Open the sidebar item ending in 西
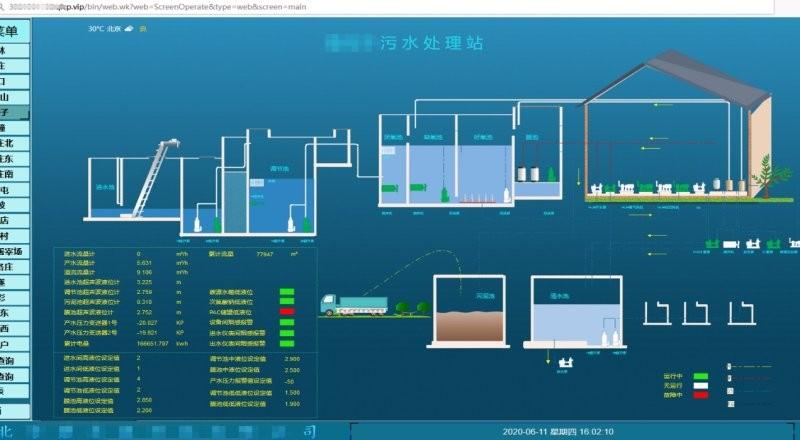Image resolution: width=800 pixels, height=440 pixels. [15, 329]
